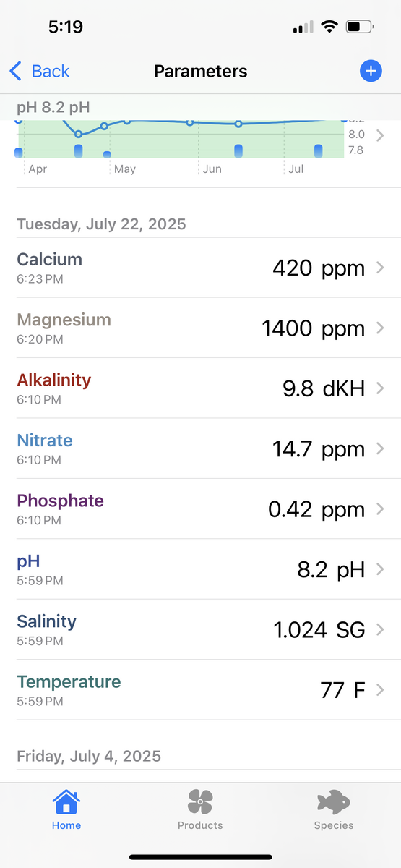Open Alkalinity 9.8 dKH details chevron
The height and width of the screenshot is (868, 401).
(x=381, y=388)
